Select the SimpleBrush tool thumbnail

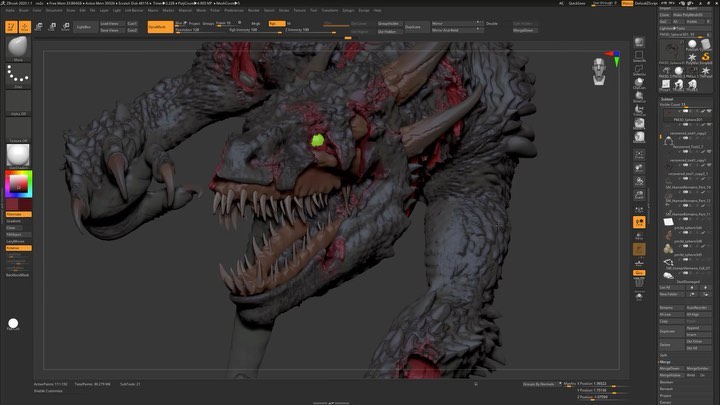pyautogui.click(x=705, y=57)
